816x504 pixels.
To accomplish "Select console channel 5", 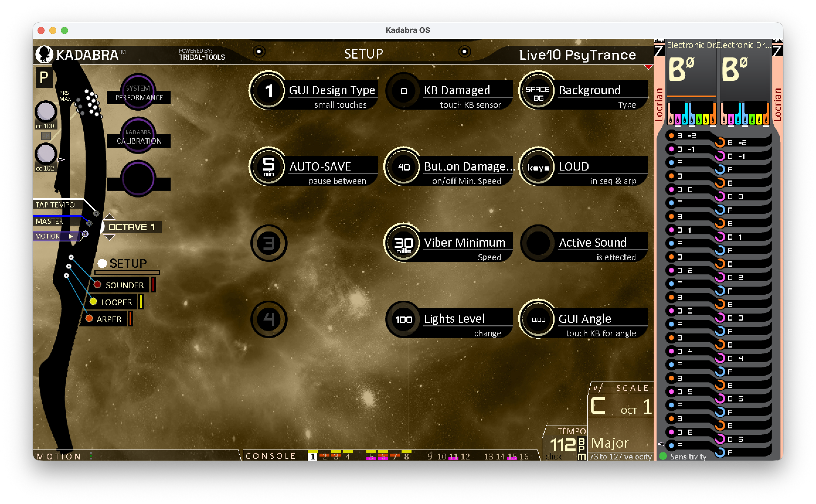I will 371,456.
